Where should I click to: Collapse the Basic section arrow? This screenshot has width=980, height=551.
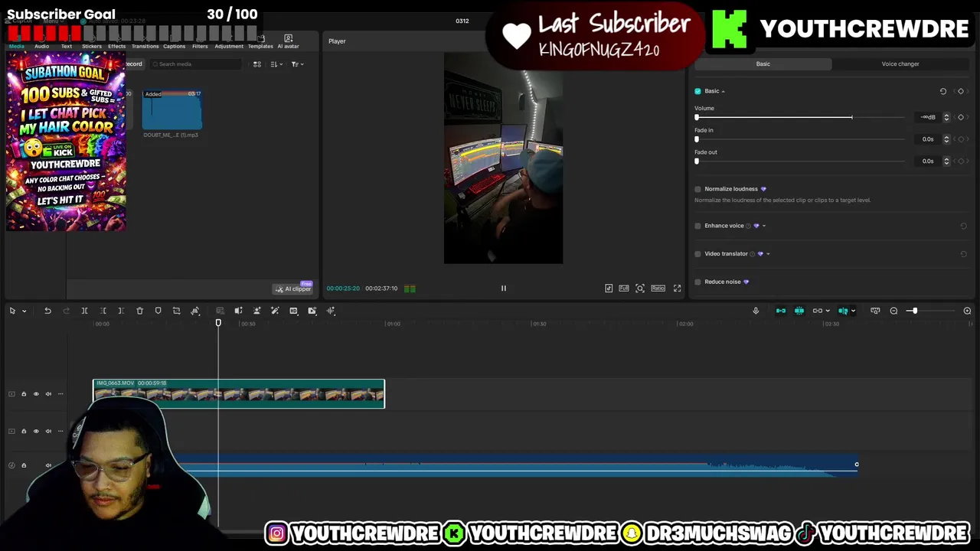coord(723,92)
